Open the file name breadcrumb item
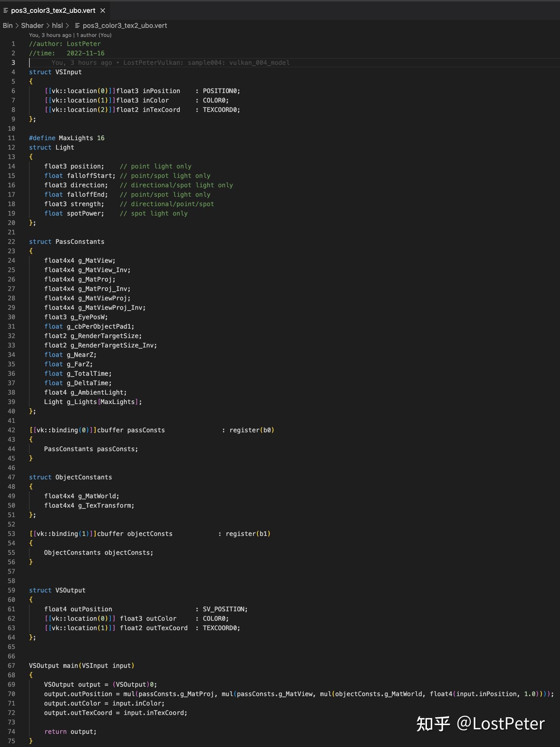This screenshot has width=560, height=747. (x=125, y=26)
